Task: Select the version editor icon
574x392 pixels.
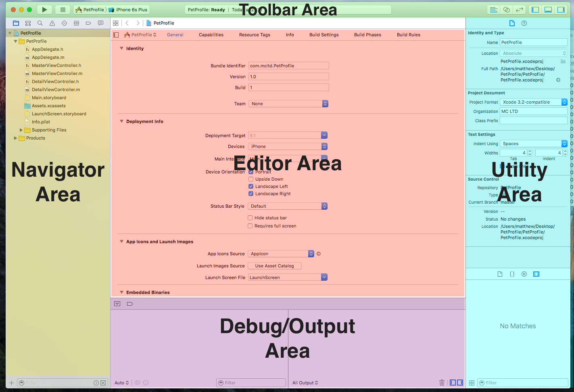Action: pos(520,10)
